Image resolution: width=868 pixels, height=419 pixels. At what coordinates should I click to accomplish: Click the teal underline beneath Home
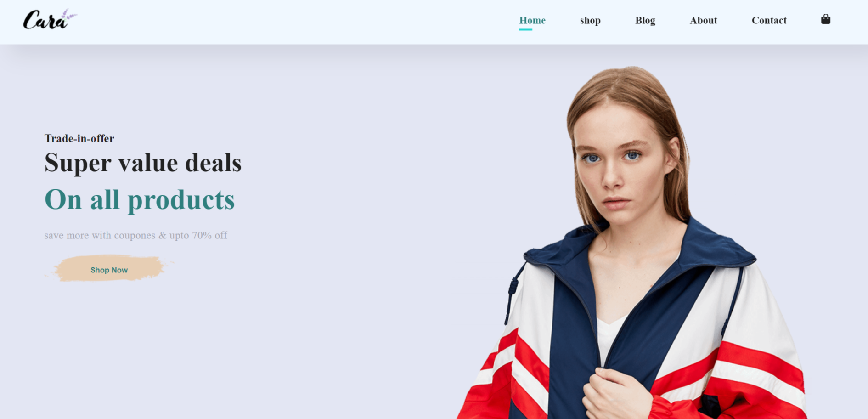click(525, 29)
